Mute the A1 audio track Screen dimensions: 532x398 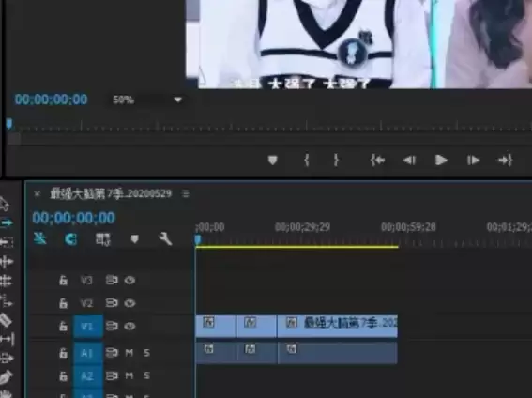click(129, 353)
